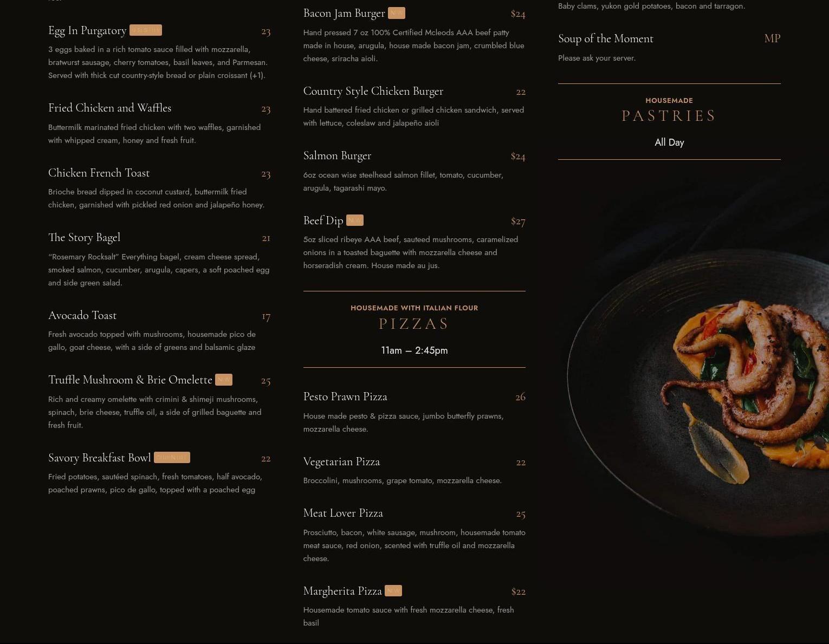This screenshot has height=644, width=829.
Task: Select the Chicken French Toast item title
Action: click(99, 173)
